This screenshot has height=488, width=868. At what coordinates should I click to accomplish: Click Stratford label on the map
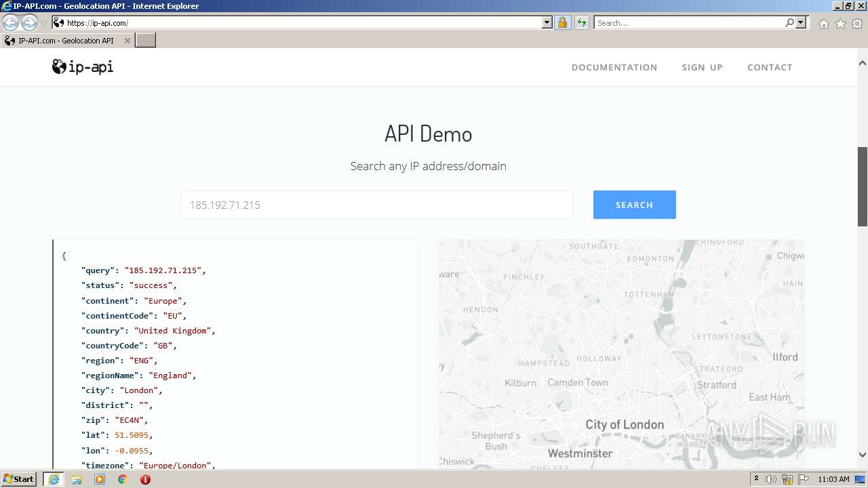[x=716, y=385]
